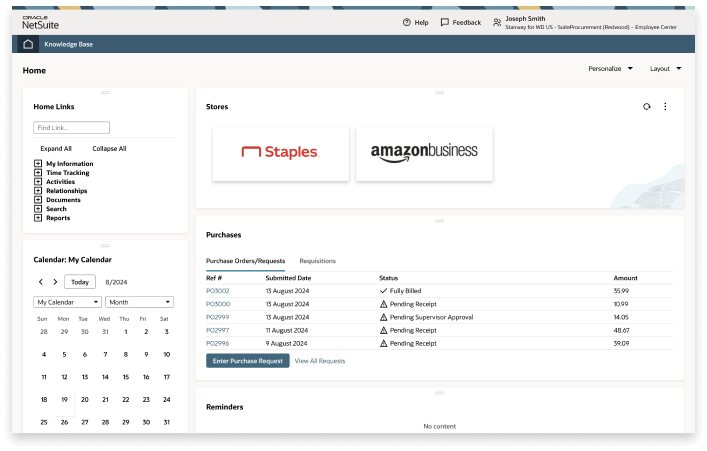Click Enter Purchase Request button

pyautogui.click(x=248, y=361)
